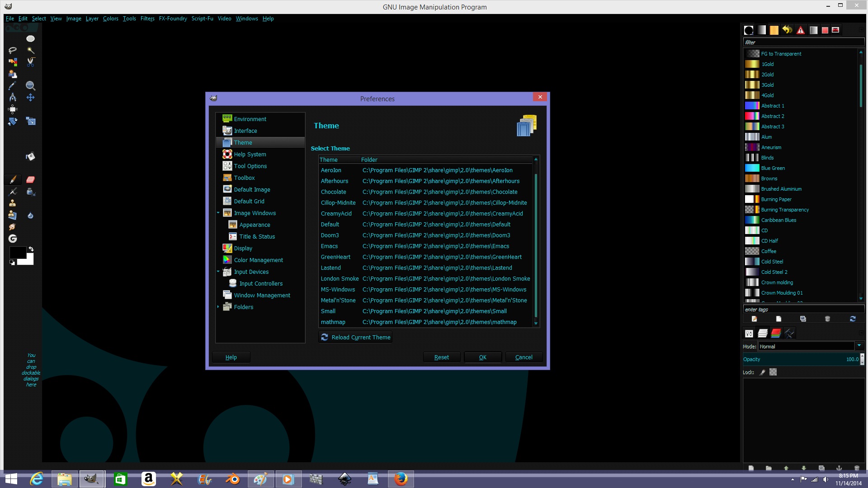Open Firefox from the Windows taskbar
The image size is (868, 488).
point(401,479)
